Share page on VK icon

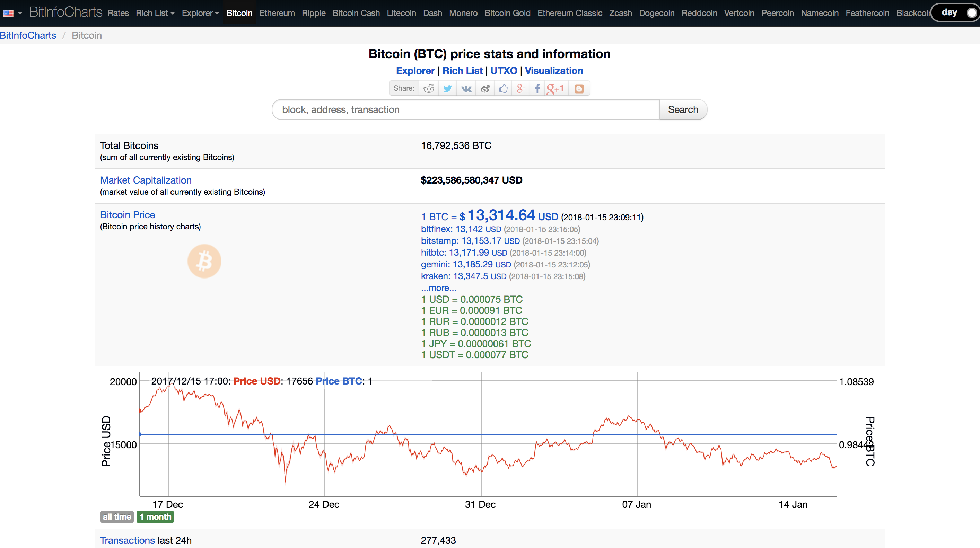click(x=466, y=88)
